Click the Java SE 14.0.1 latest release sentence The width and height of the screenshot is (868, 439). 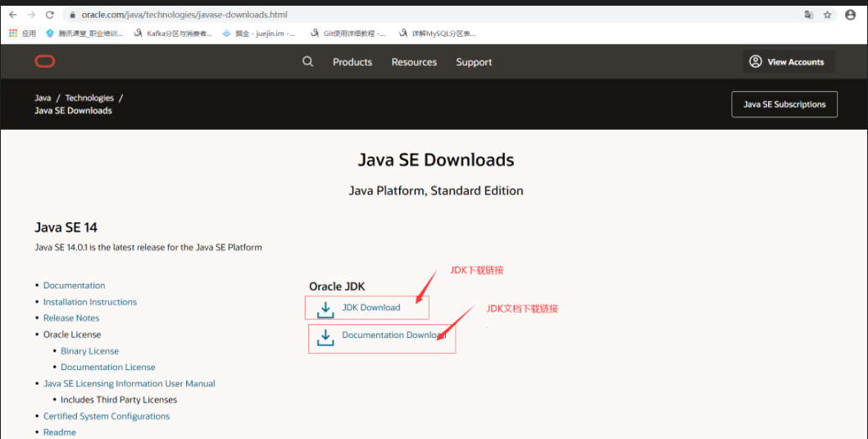click(x=148, y=247)
